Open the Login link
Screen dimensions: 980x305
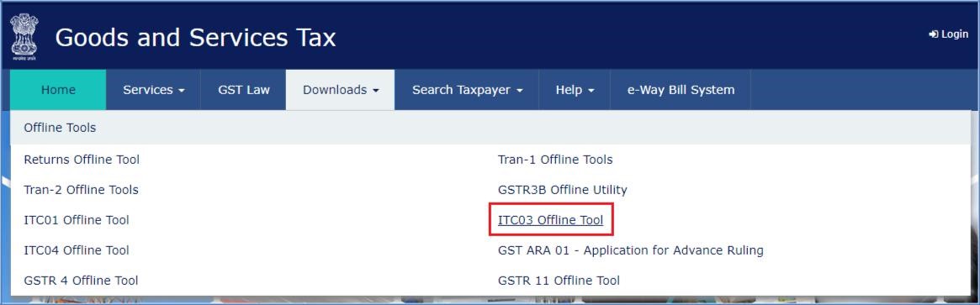[x=949, y=34]
